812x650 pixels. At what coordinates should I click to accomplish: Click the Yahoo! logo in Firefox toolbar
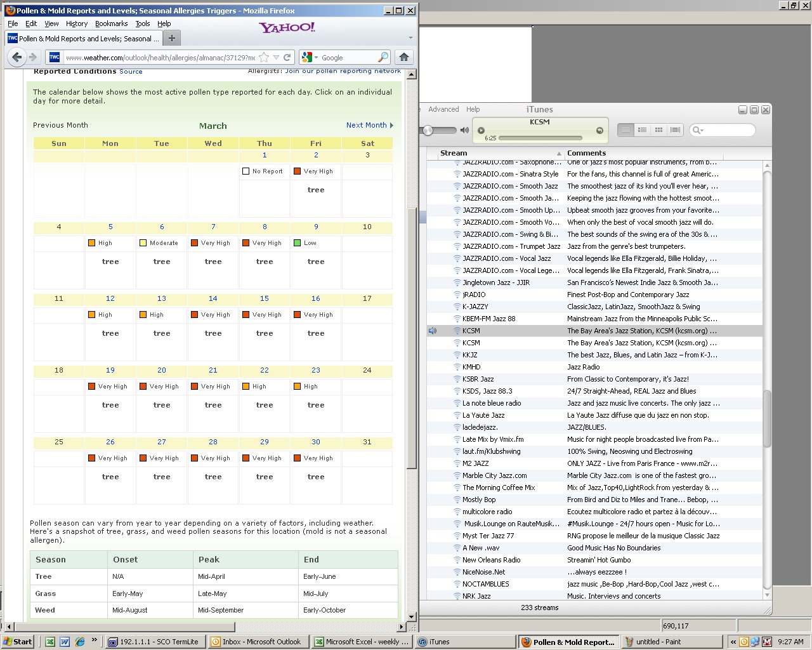tap(287, 27)
